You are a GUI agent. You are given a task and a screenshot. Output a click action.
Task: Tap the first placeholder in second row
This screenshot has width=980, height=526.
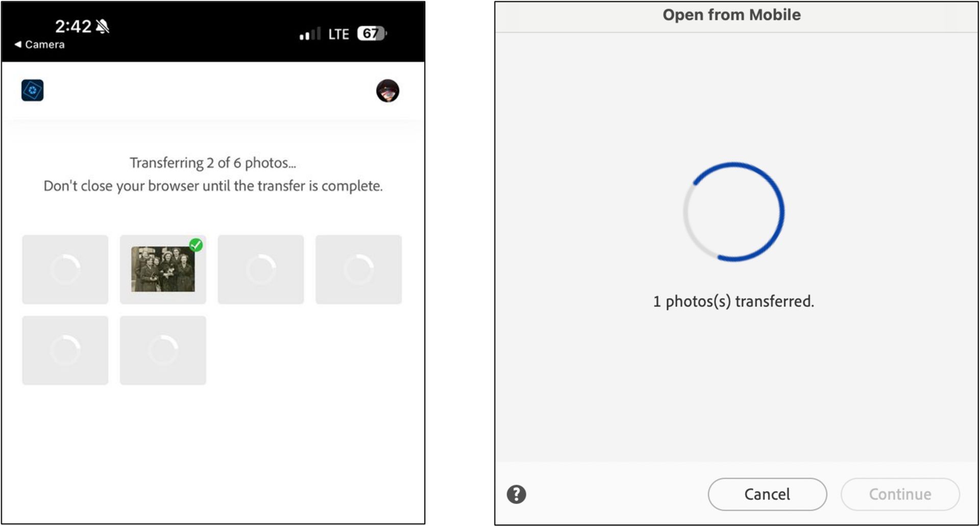(65, 350)
